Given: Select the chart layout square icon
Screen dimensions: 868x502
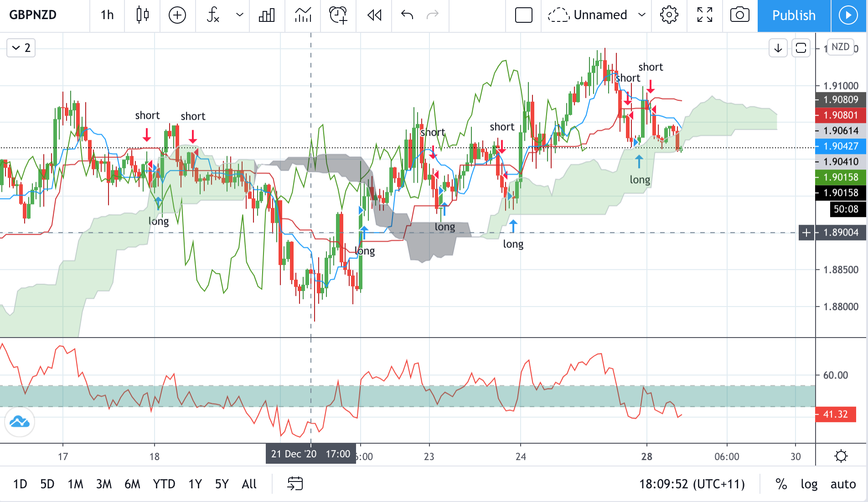Looking at the screenshot, I should pos(523,15).
